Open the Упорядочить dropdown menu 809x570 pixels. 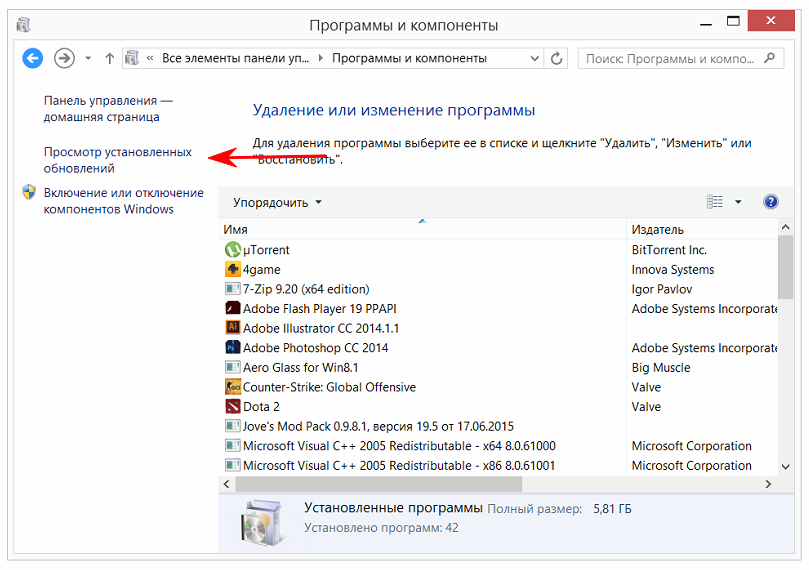[x=277, y=202]
